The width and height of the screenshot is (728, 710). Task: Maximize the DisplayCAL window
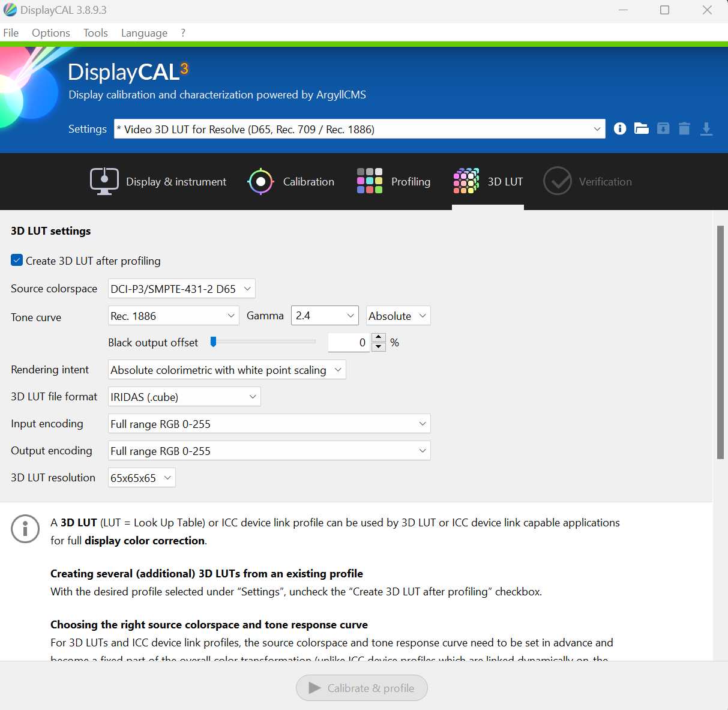click(x=664, y=10)
